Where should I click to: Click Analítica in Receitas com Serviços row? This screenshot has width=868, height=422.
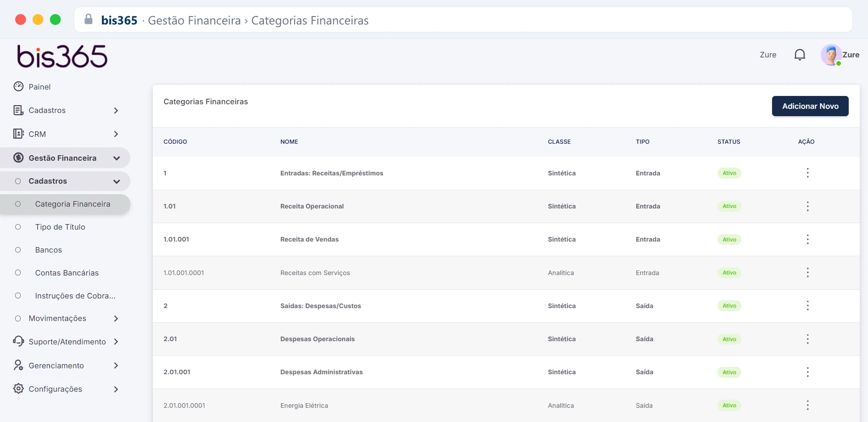pyautogui.click(x=560, y=273)
